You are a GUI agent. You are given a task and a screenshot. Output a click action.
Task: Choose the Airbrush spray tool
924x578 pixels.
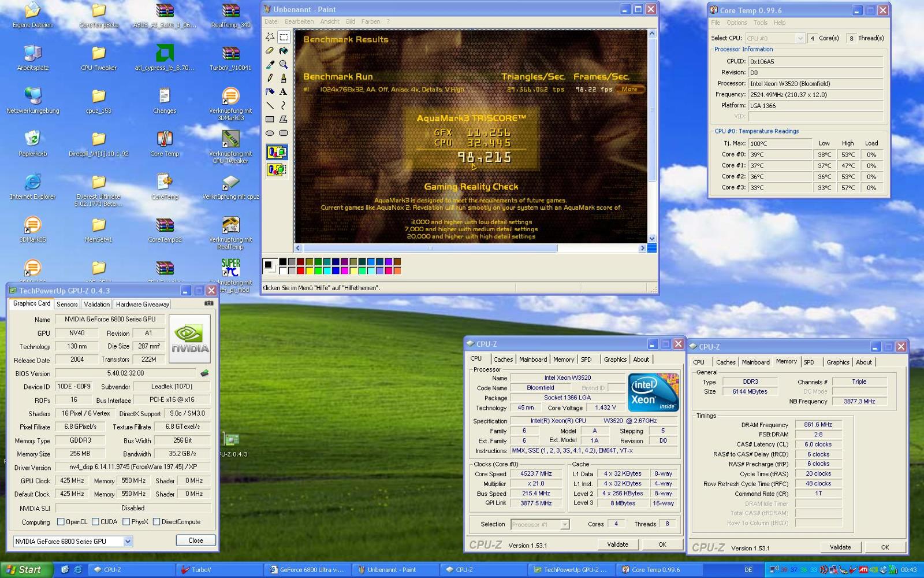click(270, 91)
